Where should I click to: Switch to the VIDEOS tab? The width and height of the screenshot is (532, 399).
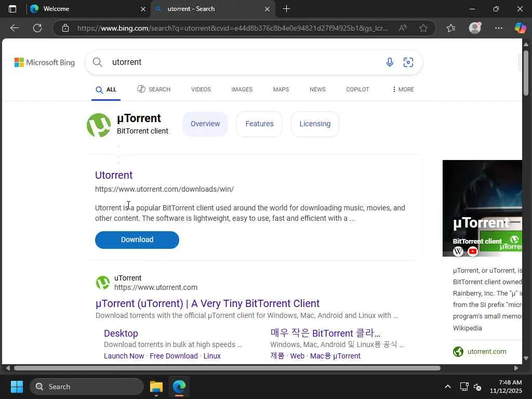201,89
